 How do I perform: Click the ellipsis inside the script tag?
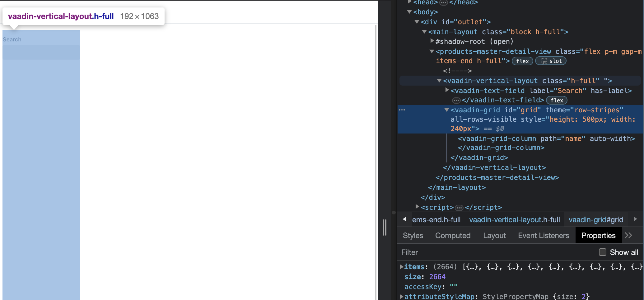(x=459, y=208)
